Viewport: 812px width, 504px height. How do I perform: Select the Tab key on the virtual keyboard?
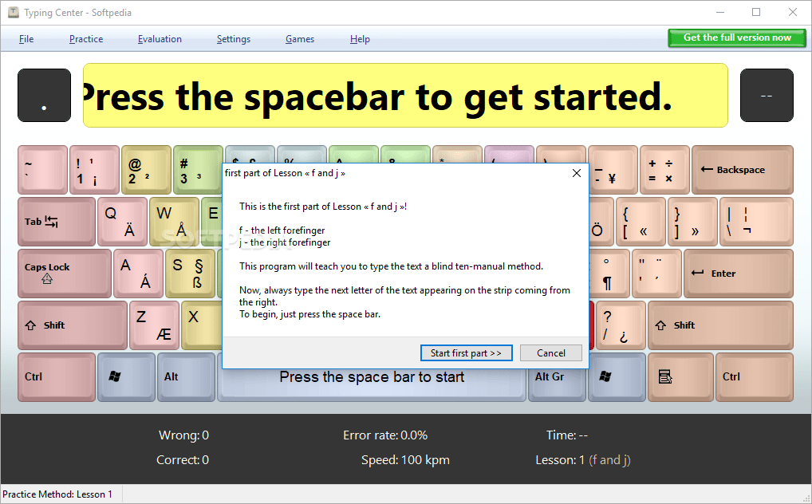click(54, 222)
